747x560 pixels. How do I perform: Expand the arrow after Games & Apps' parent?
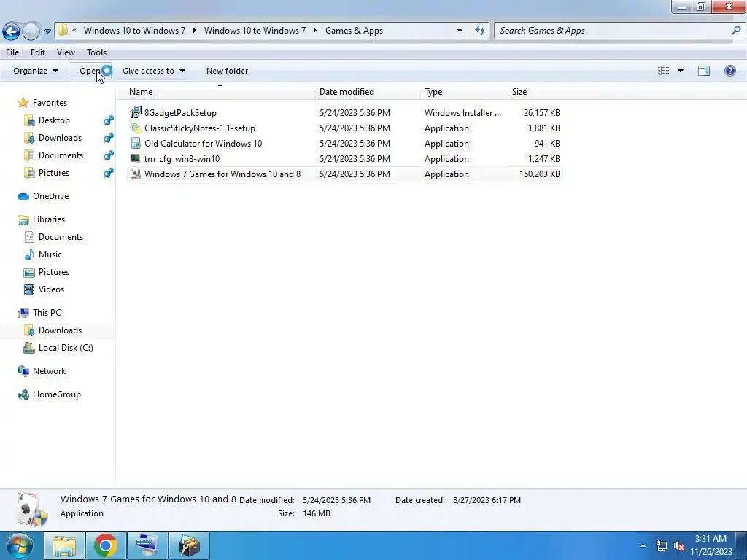315,31
